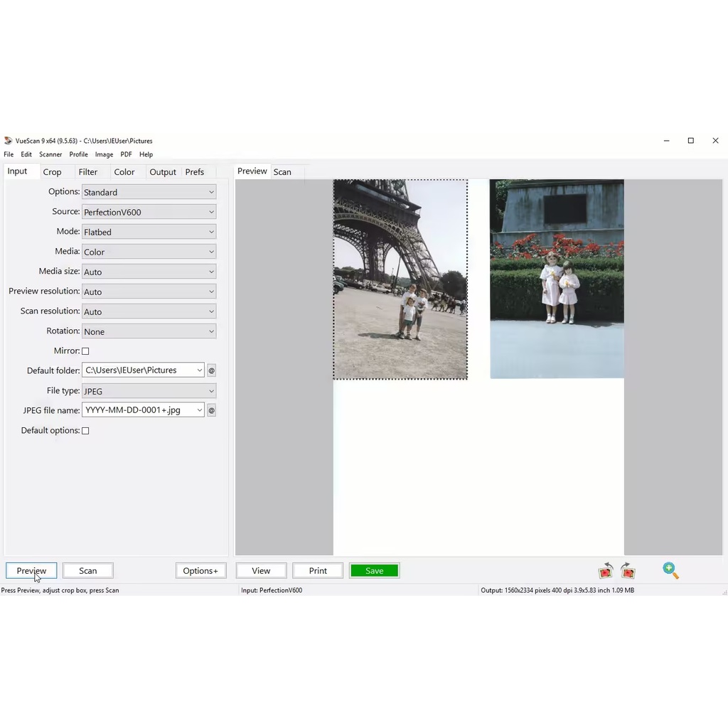Toggle the Mirror checkbox
The image size is (728, 728).
click(85, 351)
